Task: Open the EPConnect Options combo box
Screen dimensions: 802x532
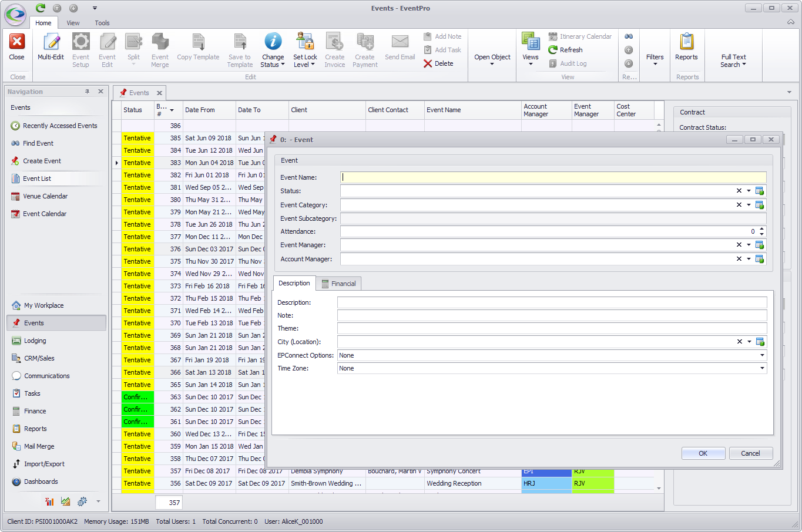Action: coord(552,355)
